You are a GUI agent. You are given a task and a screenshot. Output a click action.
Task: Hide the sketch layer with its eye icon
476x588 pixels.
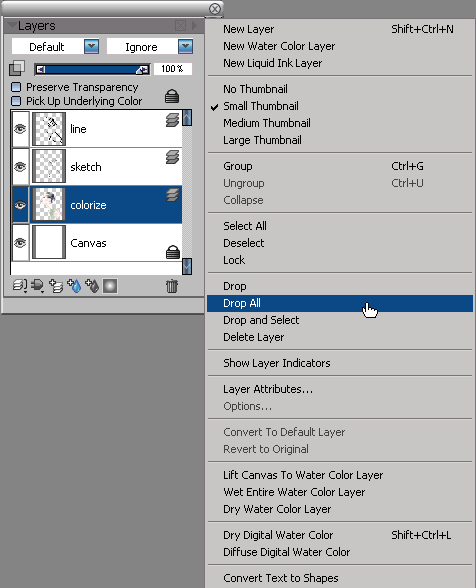tap(20, 166)
